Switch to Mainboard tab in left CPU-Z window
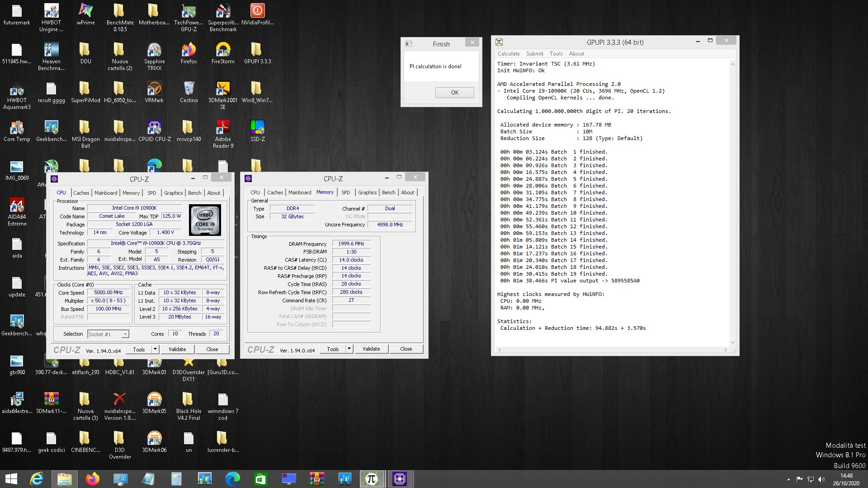This screenshot has height=488, width=868. (x=106, y=193)
